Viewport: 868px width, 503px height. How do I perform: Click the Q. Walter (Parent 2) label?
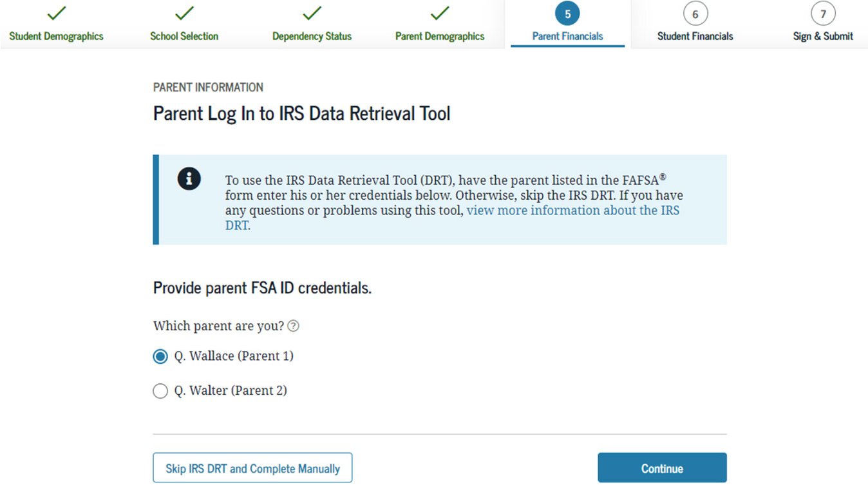[x=231, y=391]
